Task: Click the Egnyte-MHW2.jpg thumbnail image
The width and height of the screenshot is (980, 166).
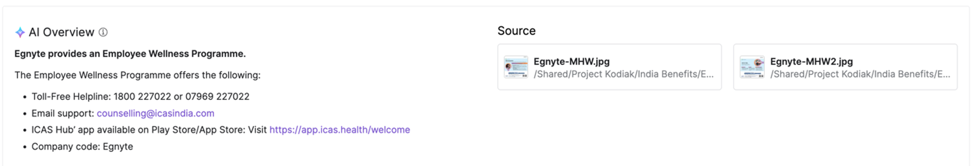Action: tap(751, 67)
